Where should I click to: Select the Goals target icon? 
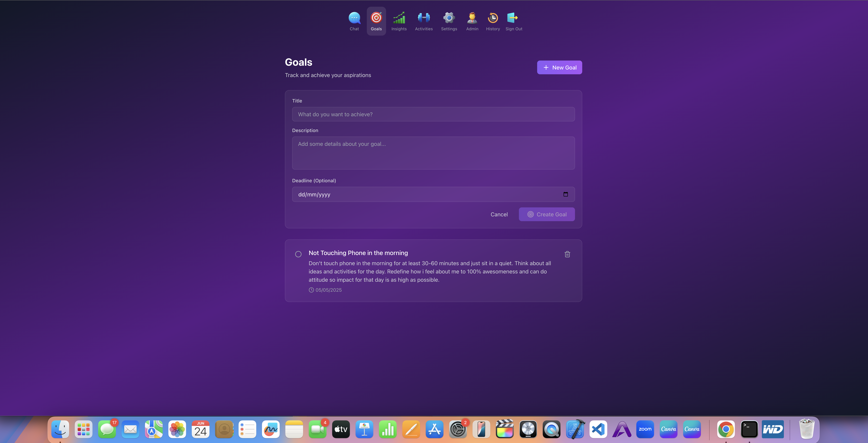pyautogui.click(x=376, y=18)
